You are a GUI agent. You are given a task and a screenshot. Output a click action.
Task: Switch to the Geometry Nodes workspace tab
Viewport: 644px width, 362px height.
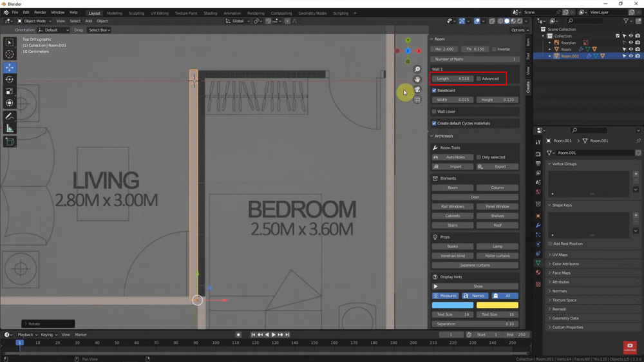pos(312,13)
